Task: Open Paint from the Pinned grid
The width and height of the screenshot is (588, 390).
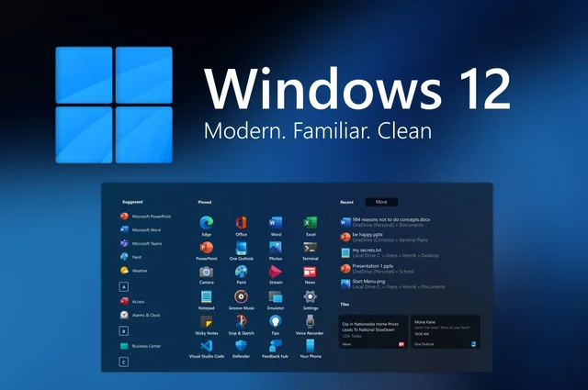Action: point(241,275)
